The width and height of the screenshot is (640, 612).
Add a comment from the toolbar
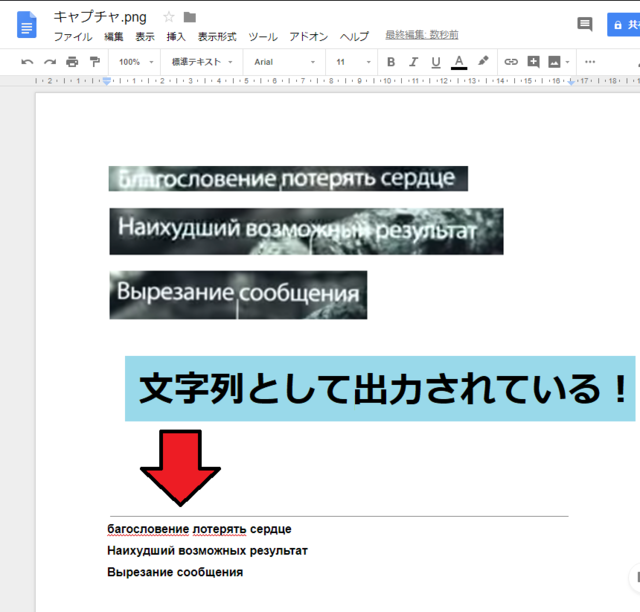click(x=533, y=62)
